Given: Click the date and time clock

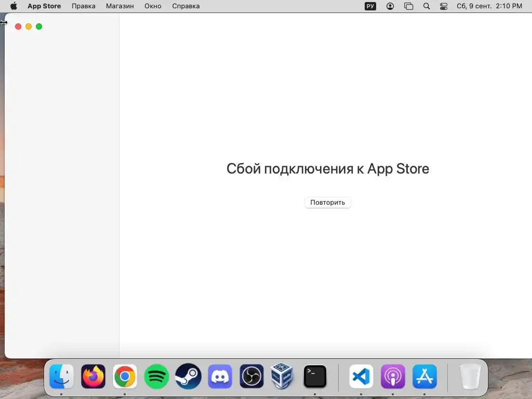Looking at the screenshot, I should click(x=489, y=6).
